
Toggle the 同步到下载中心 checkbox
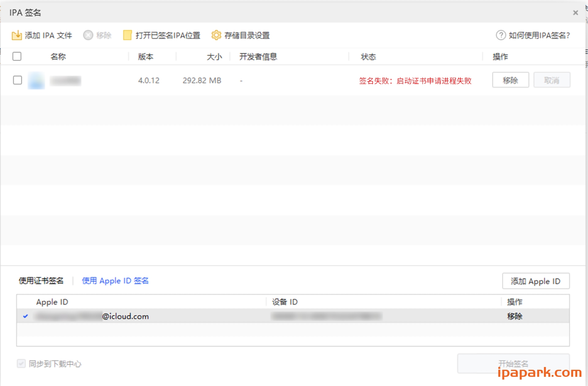21,364
